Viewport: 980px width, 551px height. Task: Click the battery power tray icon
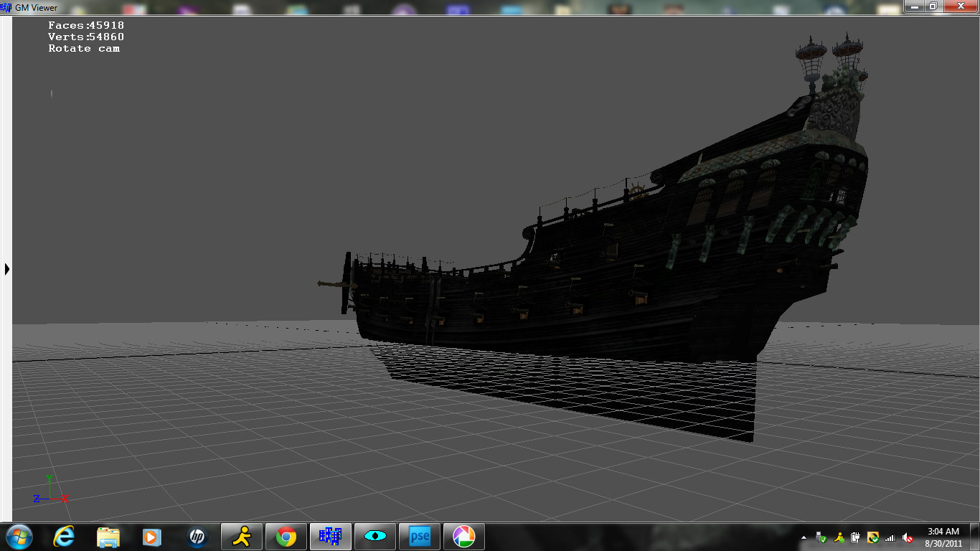(x=856, y=537)
